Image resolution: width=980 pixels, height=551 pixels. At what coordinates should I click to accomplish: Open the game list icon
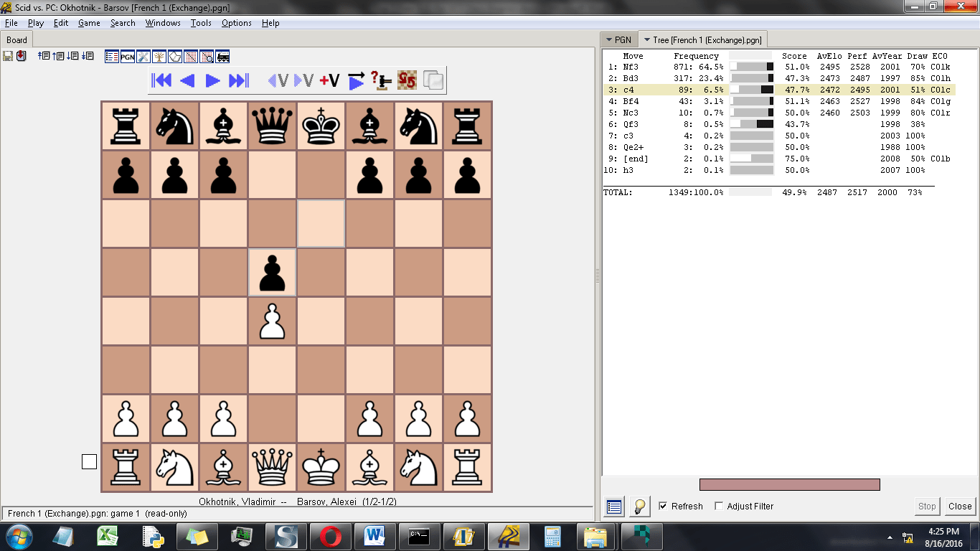113,57
